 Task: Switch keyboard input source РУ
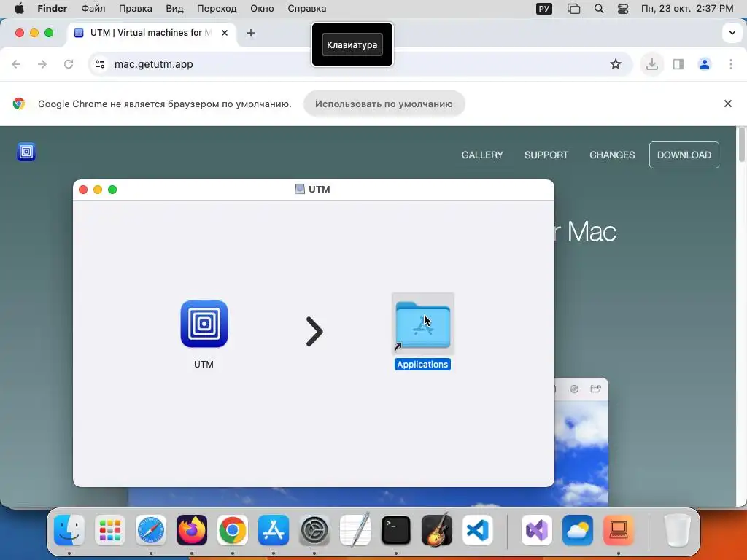(x=544, y=9)
